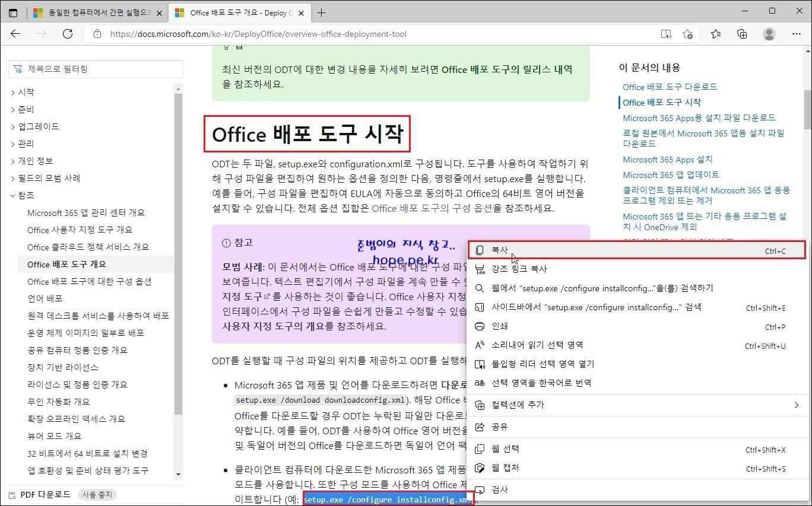Choose 복사 from the context menu
Screen dimensions: 812x506
(636, 250)
